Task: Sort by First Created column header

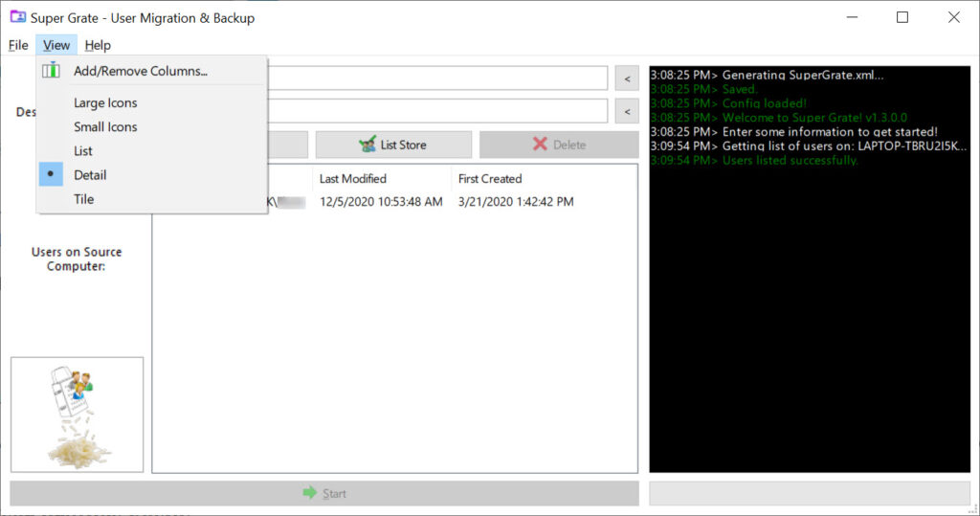Action: (x=489, y=178)
